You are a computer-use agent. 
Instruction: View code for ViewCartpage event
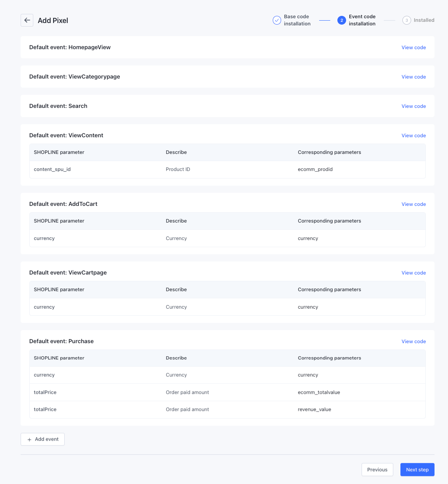pyautogui.click(x=414, y=273)
